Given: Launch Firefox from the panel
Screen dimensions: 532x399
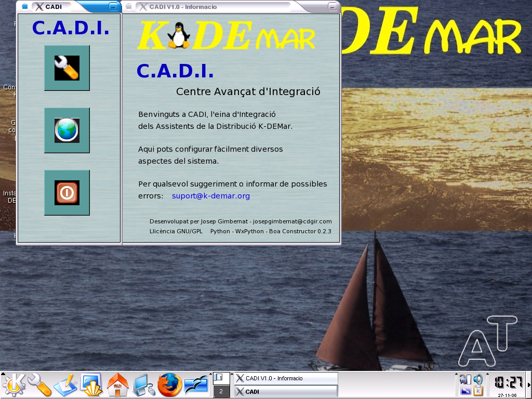Looking at the screenshot, I should (x=170, y=385).
